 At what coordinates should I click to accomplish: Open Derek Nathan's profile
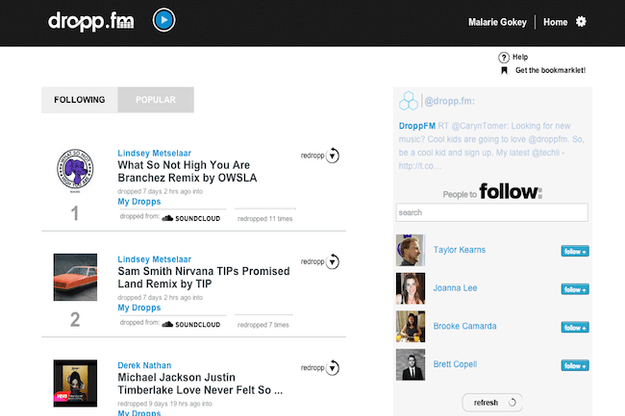(x=144, y=365)
